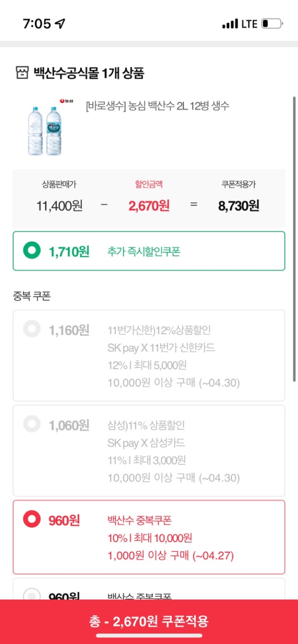This screenshot has width=298, height=644.
Task: Tap the 백산수공식몰 1개 상품 header
Action: pos(88,74)
